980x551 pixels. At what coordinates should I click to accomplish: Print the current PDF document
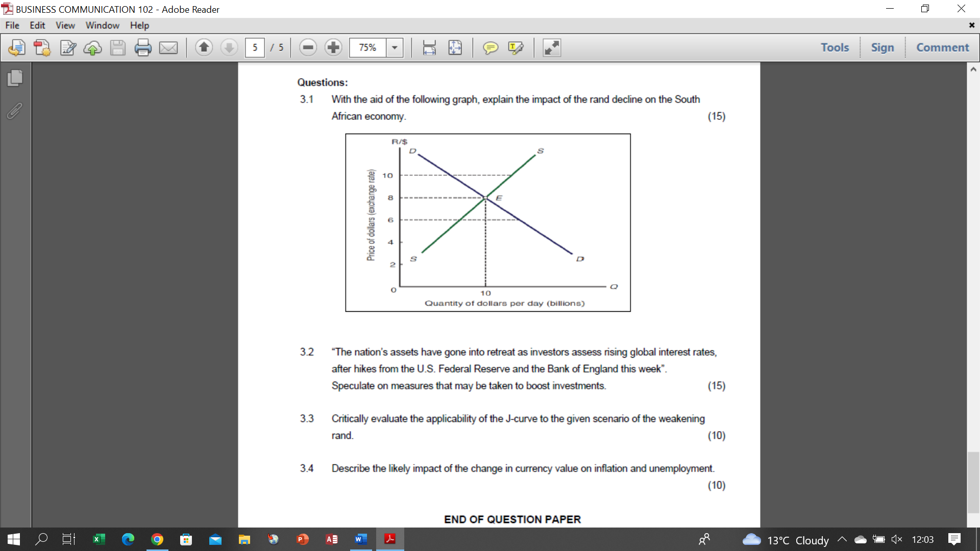point(143,47)
